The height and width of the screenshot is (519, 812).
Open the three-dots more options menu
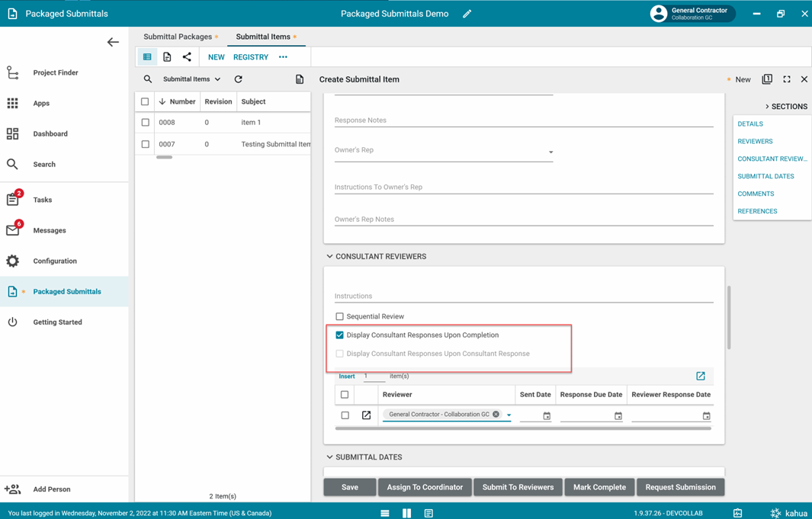pos(283,57)
